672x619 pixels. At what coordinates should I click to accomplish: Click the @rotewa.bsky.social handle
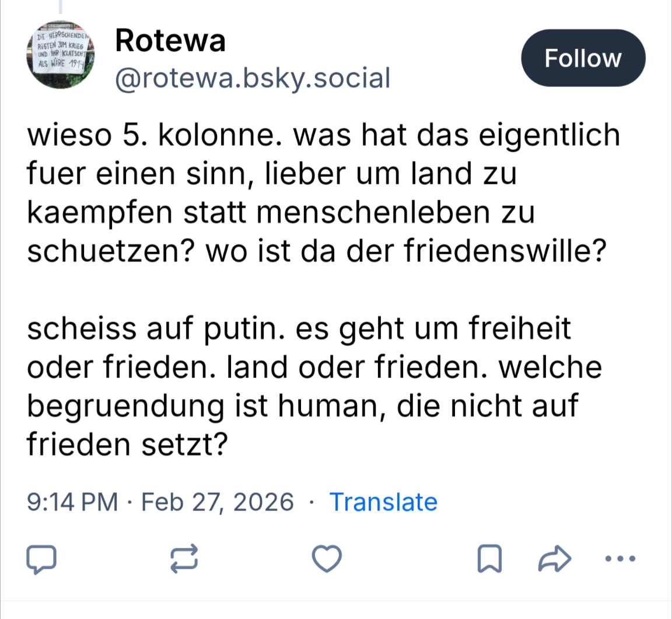pyautogui.click(x=253, y=78)
